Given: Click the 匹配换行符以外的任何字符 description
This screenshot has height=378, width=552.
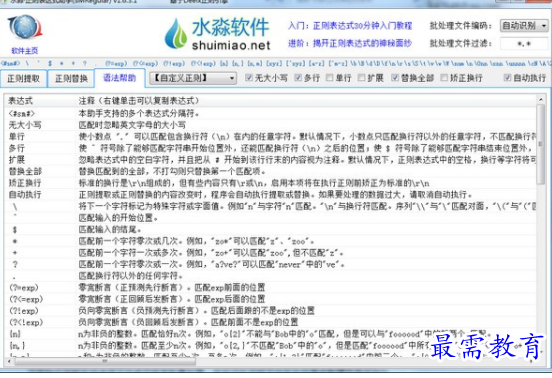Looking at the screenshot, I should 131,276.
